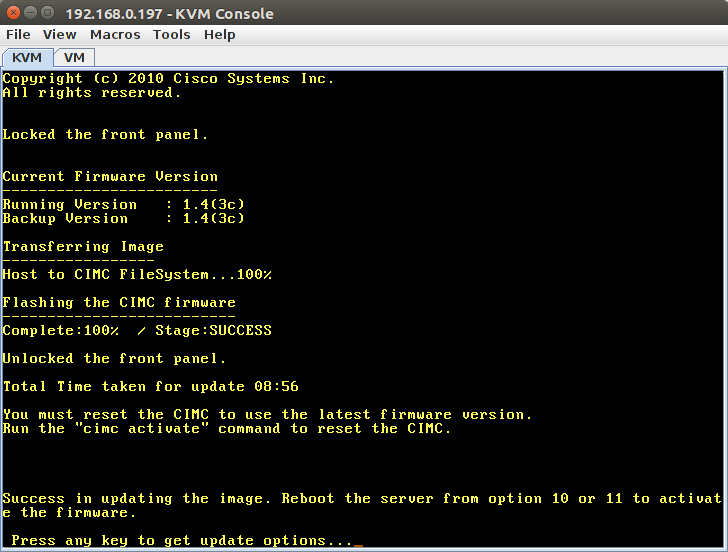Screen dimensions: 728x552
Task: Click 'Run the "cimc activate" command' line
Action: (227, 428)
